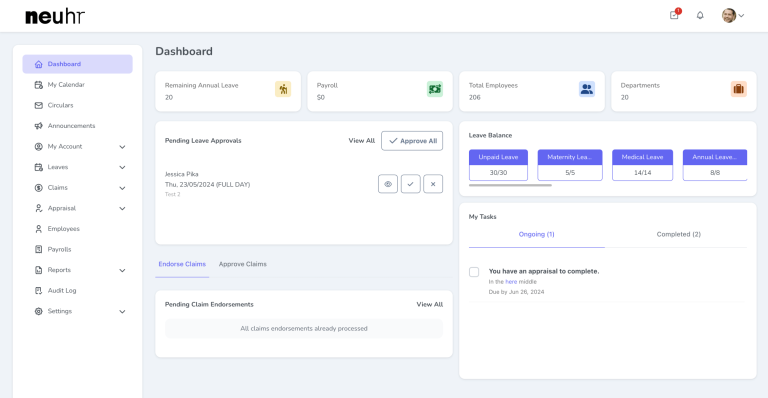
Task: Click the Claims dollar icon
Action: tap(39, 187)
